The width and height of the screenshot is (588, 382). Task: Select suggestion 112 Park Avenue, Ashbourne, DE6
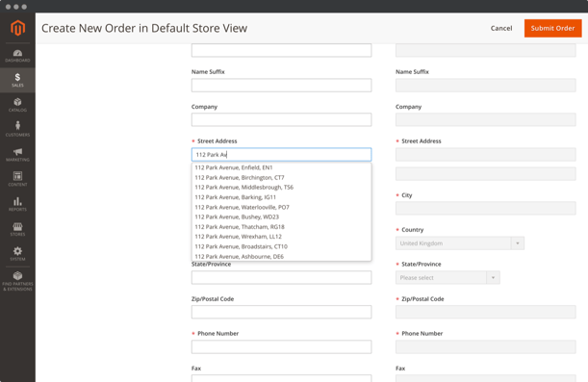click(281, 256)
